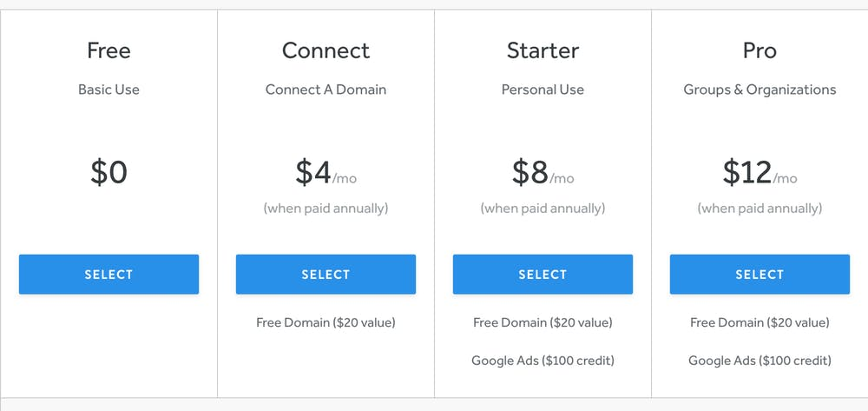868x411 pixels.
Task: Click Free Domain text under Pro
Action: 759,322
